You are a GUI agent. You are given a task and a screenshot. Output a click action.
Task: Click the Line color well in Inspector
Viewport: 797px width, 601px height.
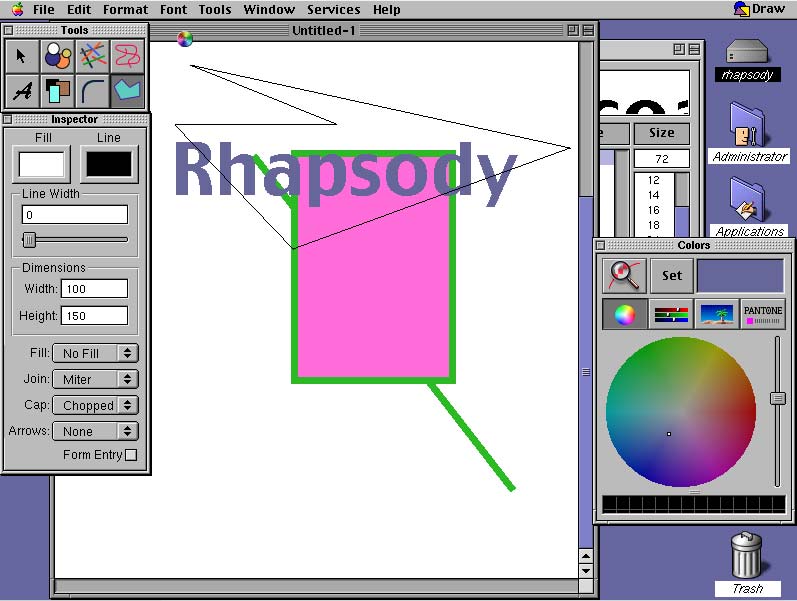pyautogui.click(x=109, y=164)
